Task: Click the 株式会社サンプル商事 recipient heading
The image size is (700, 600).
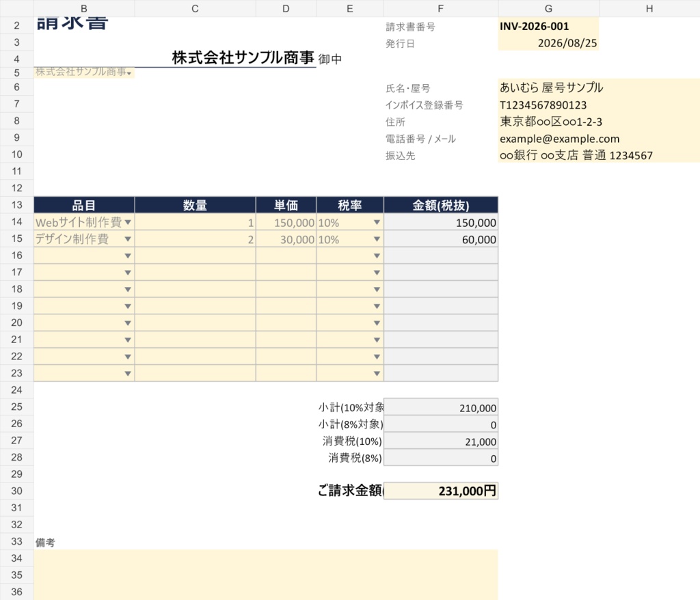Action: (x=243, y=57)
